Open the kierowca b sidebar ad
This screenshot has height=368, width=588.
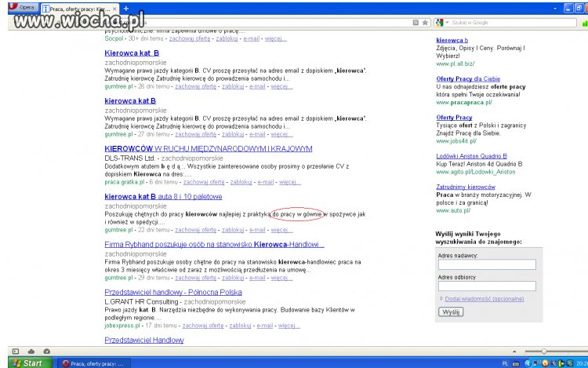452,40
